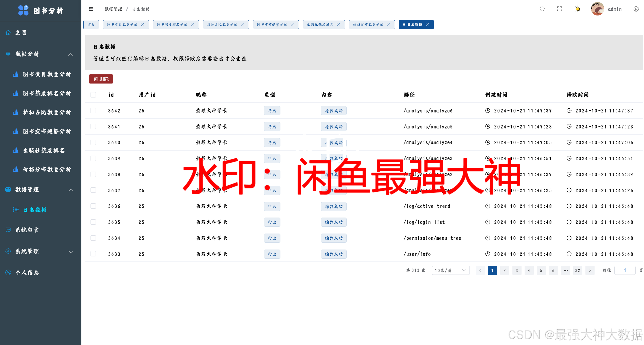This screenshot has width=644, height=345.
Task: Switch to the 出版社热度排名 tab
Action: coord(320,25)
